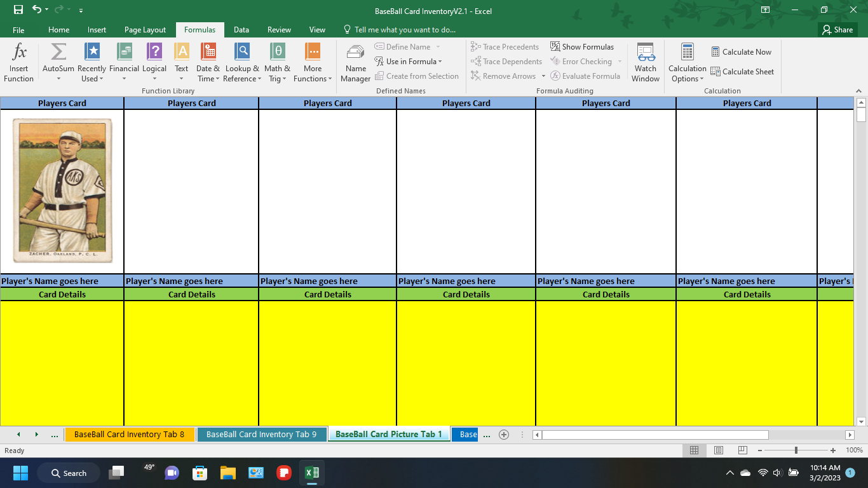Open the Customize Quick Access Toolbar dropdown
The image size is (868, 488).
pyautogui.click(x=81, y=11)
